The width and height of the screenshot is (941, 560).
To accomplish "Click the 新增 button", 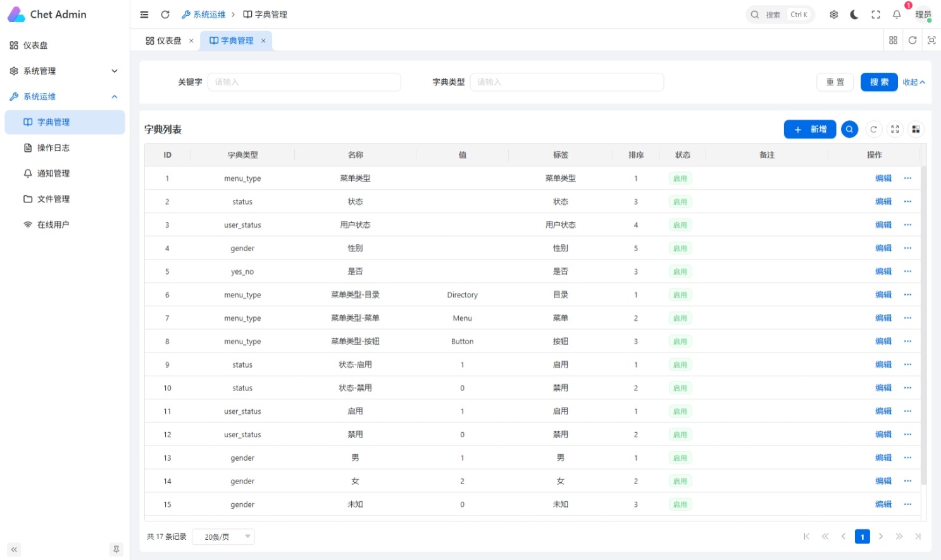I will point(810,129).
